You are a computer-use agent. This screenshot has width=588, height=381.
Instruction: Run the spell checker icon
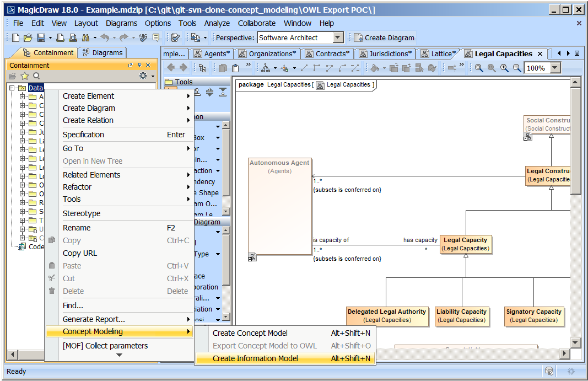(142, 37)
